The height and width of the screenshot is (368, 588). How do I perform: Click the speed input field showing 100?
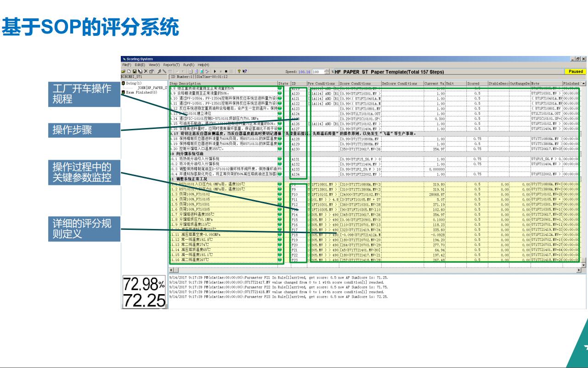point(317,72)
